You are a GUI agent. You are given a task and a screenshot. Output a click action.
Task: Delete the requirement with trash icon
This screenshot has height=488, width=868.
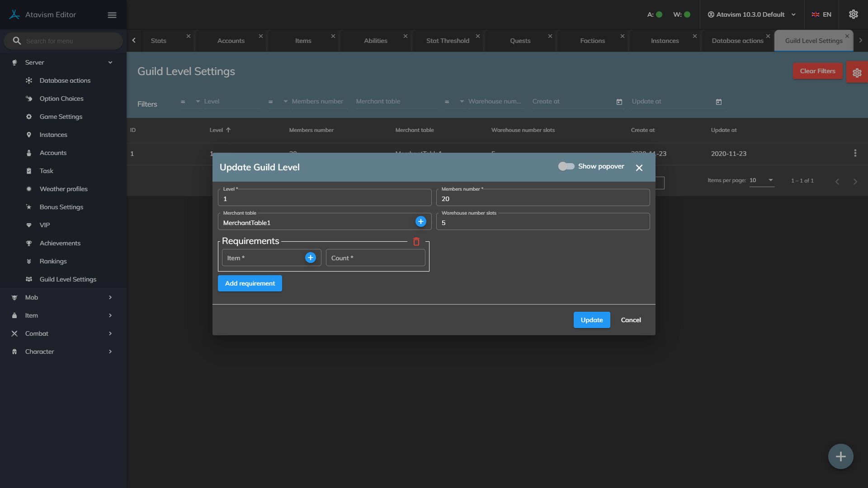[x=416, y=242]
